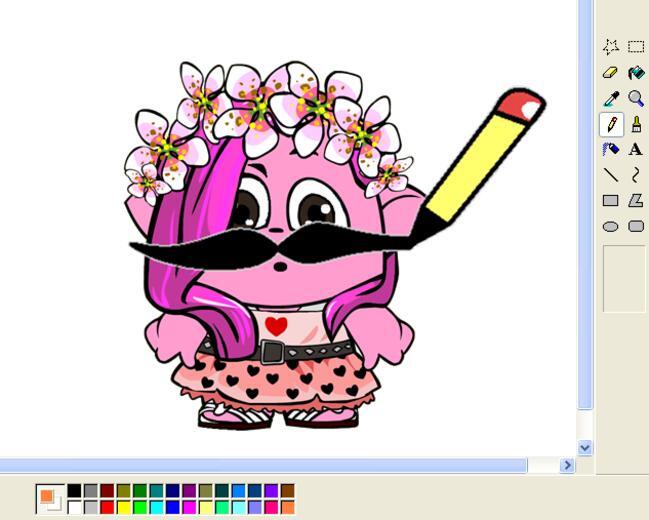
Task: Activate the Fill With Color bucket
Action: [636, 73]
